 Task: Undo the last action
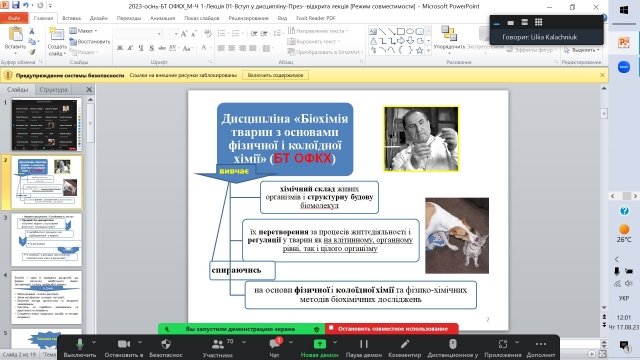[26, 5]
